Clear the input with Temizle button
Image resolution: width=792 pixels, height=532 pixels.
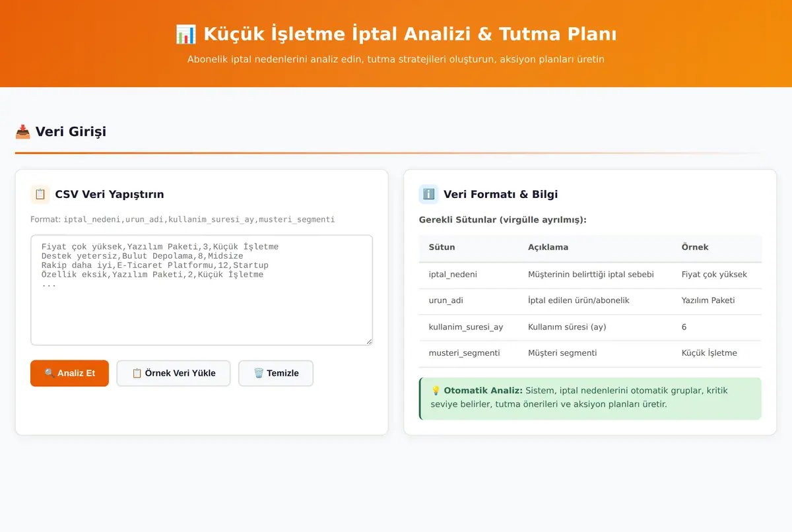(276, 373)
